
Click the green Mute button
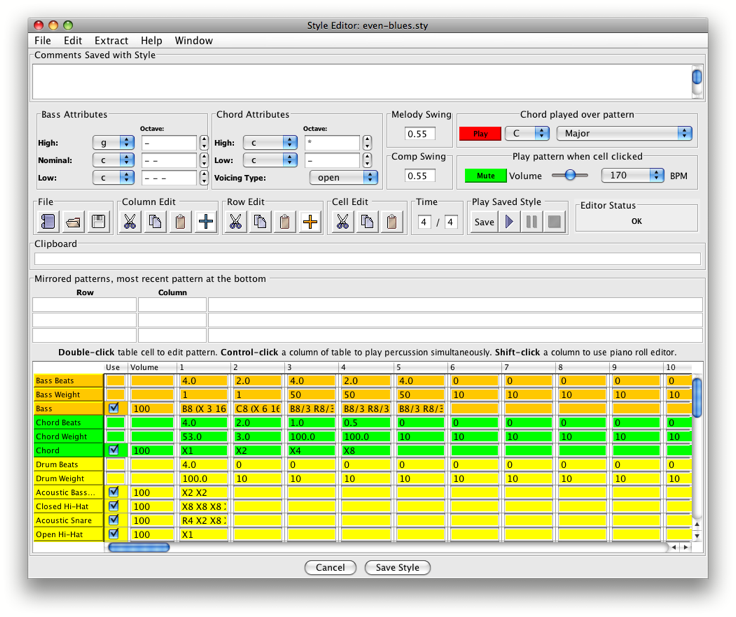(485, 175)
